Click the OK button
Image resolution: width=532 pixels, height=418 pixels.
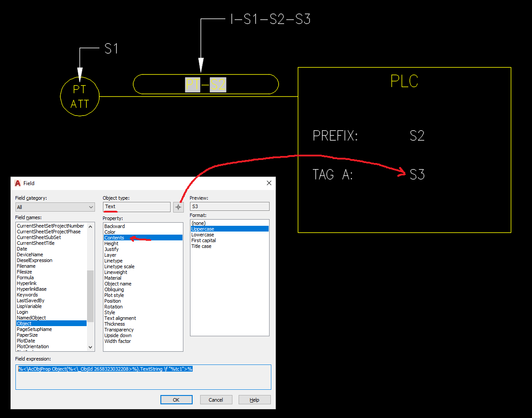click(x=176, y=399)
